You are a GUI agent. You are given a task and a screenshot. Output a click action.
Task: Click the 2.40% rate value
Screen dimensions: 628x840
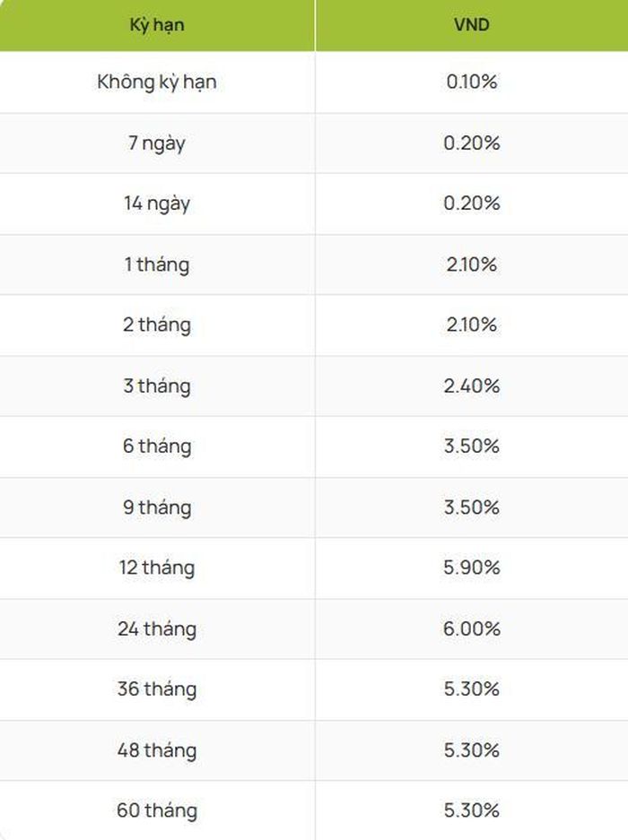(471, 385)
